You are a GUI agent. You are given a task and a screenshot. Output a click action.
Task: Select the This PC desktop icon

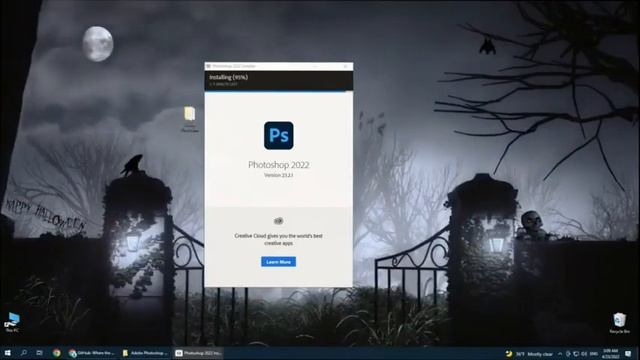click(12, 322)
